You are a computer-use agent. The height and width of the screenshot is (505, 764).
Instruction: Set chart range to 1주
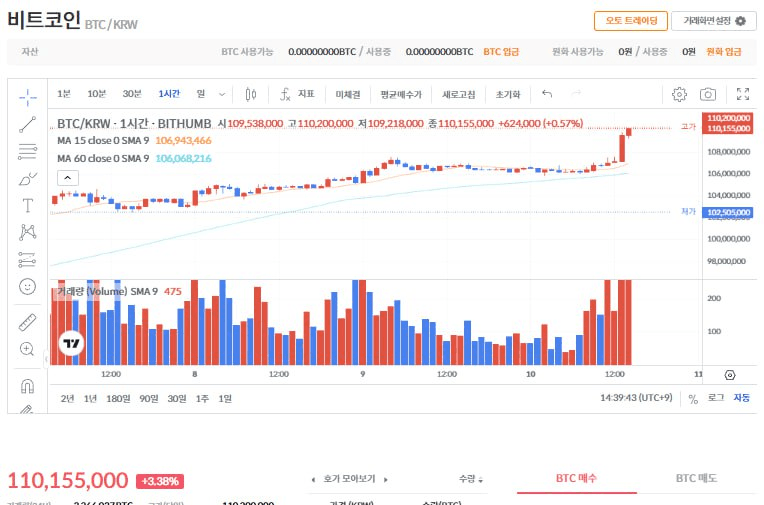pos(202,399)
